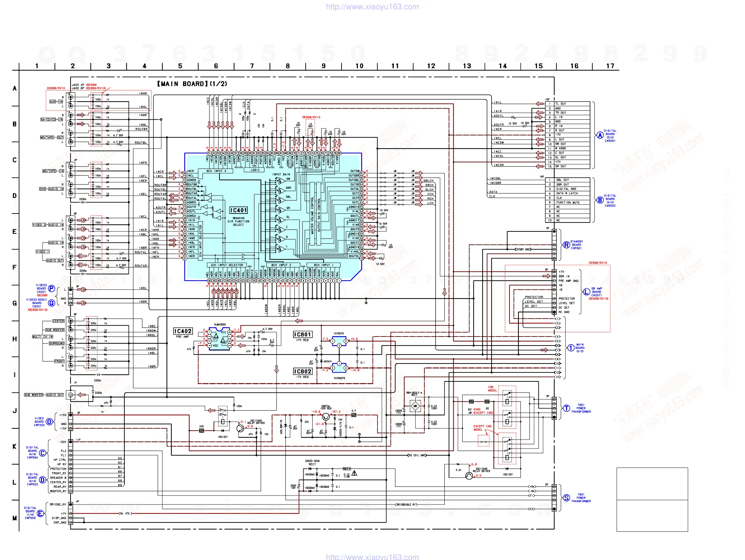Image resolution: width=745 pixels, height=560 pixels.
Task: Click the IC802 -7V REG label
Action: 302,371
